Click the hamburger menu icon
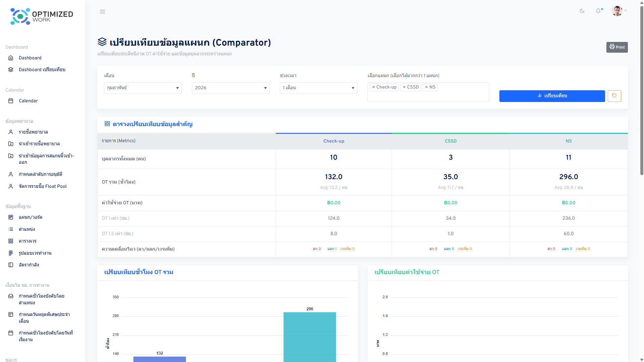The width and height of the screenshot is (644, 362). click(x=102, y=11)
